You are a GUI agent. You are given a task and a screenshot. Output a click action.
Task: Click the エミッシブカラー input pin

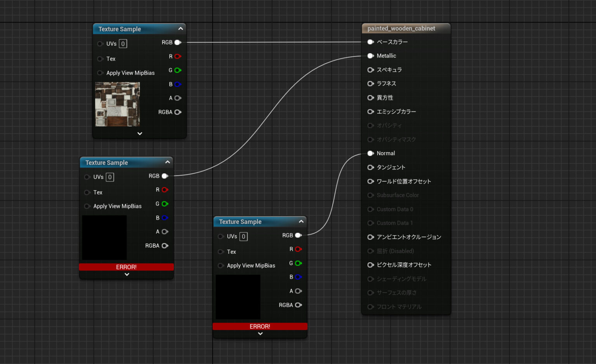pos(371,111)
